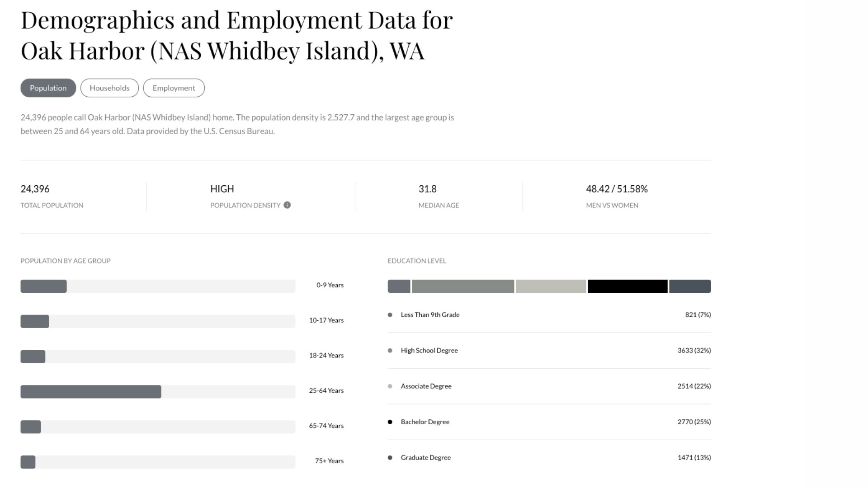Click the High School Degree bar segment
The image size is (868, 488).
(463, 286)
